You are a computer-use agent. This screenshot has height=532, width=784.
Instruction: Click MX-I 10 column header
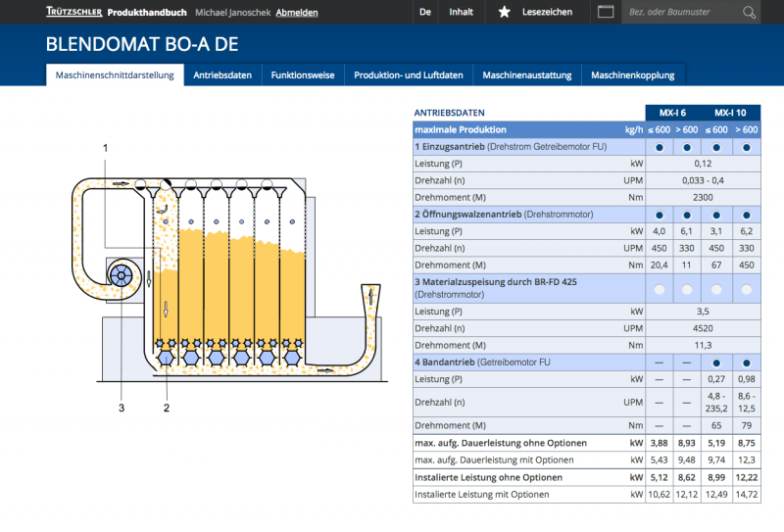click(730, 113)
